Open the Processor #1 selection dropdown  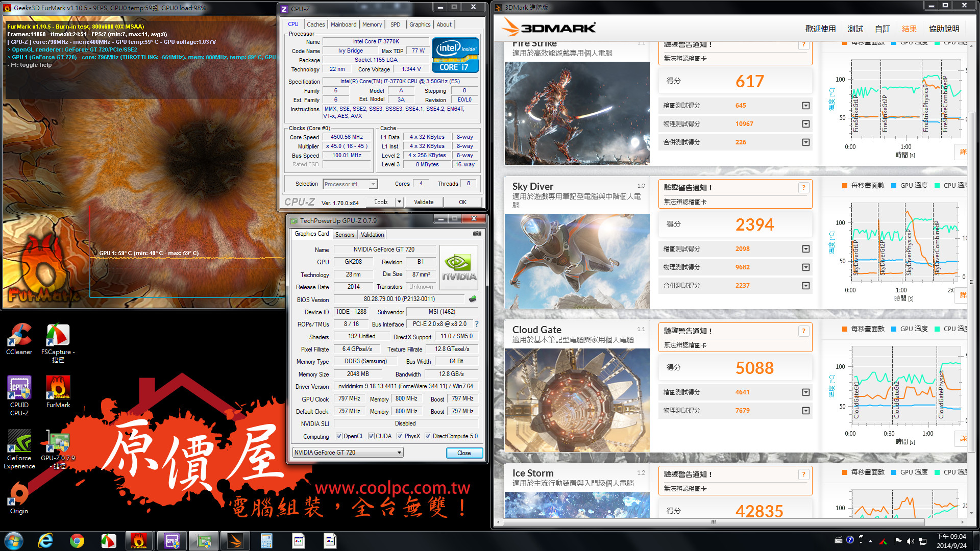(350, 184)
